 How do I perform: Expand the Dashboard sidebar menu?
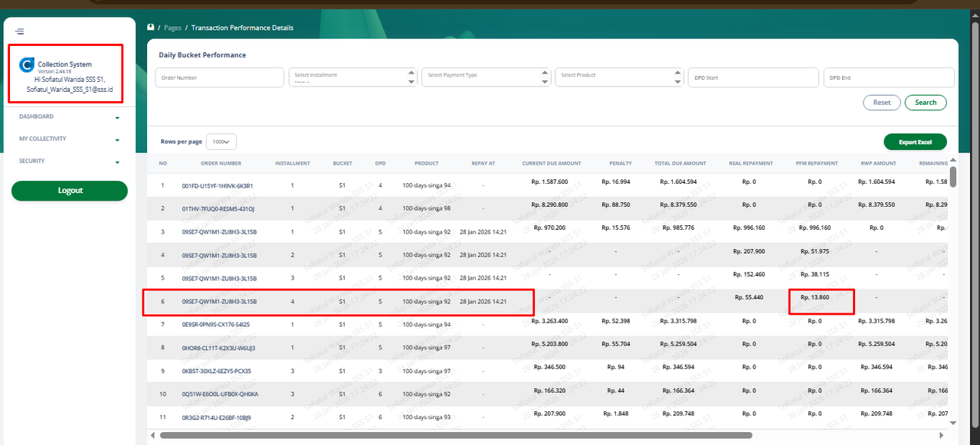(x=70, y=117)
